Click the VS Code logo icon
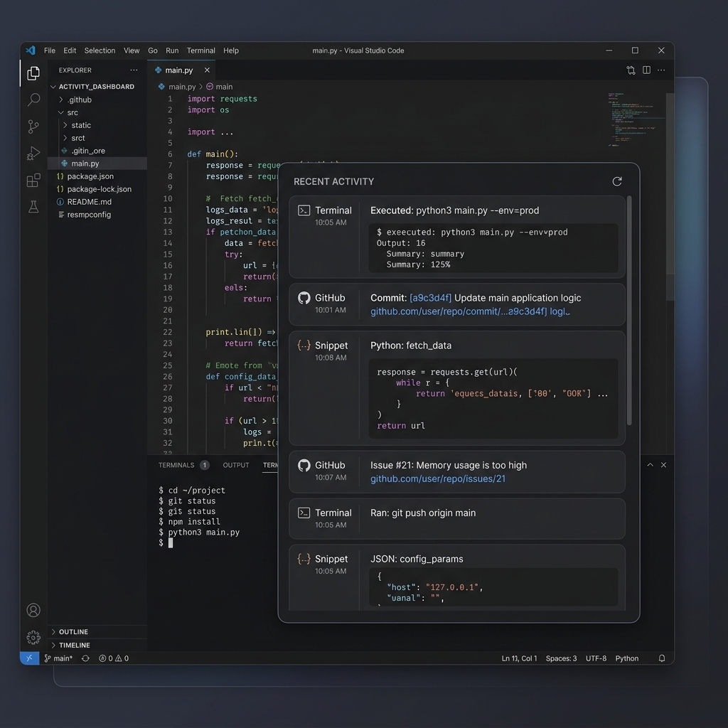728x728 pixels. coord(31,50)
